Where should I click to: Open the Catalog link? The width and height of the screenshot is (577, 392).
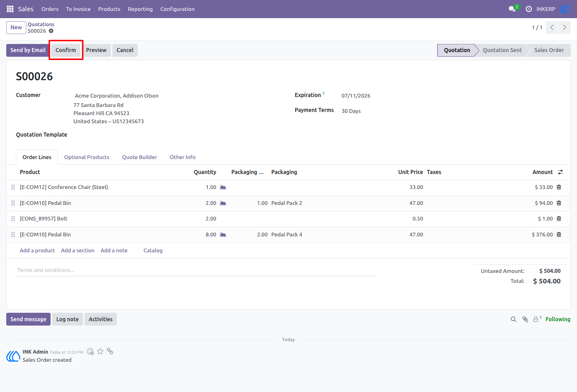(153, 250)
